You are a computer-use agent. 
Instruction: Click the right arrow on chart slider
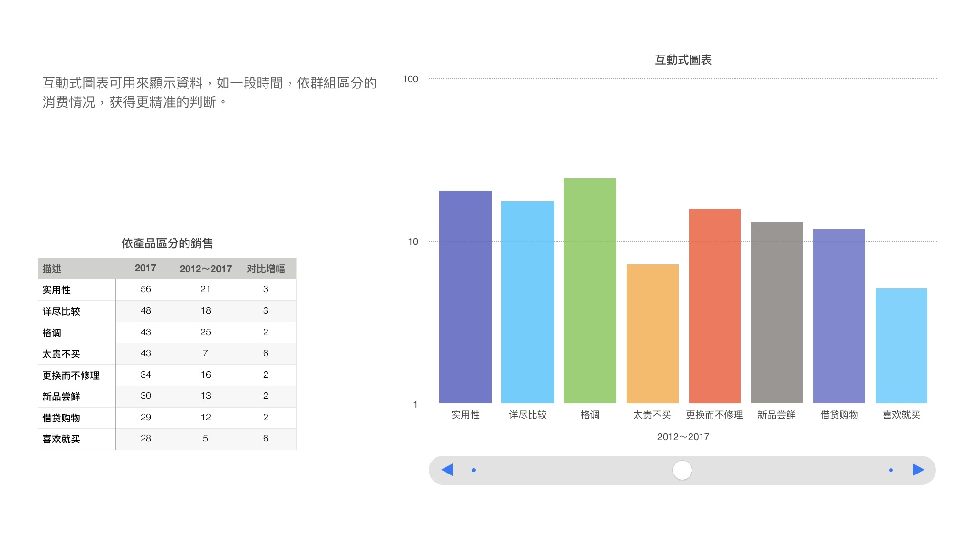pyautogui.click(x=918, y=470)
